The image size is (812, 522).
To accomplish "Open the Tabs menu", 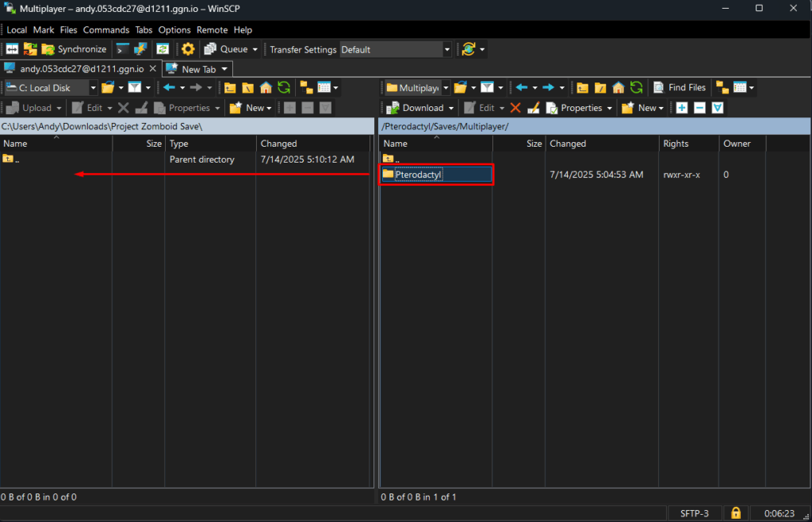I will pyautogui.click(x=144, y=30).
